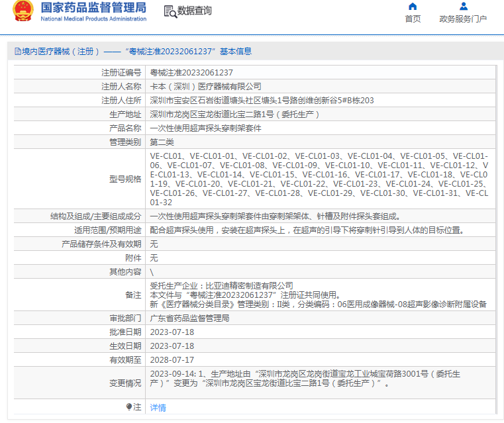Click the National Medical Products Administration subtitle

[93, 19]
